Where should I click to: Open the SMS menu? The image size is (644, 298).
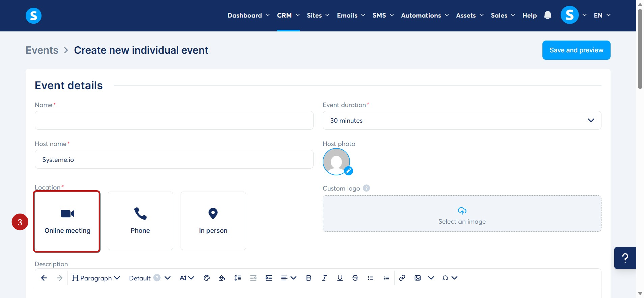pos(383,15)
